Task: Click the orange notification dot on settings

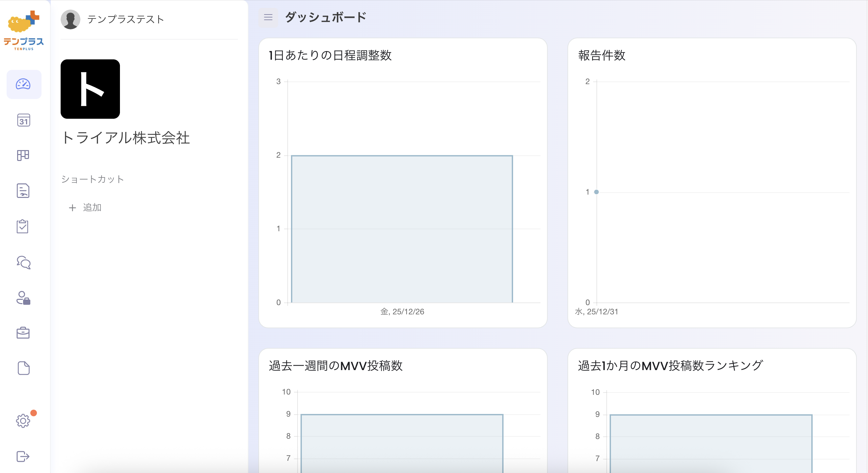Action: coord(34,413)
